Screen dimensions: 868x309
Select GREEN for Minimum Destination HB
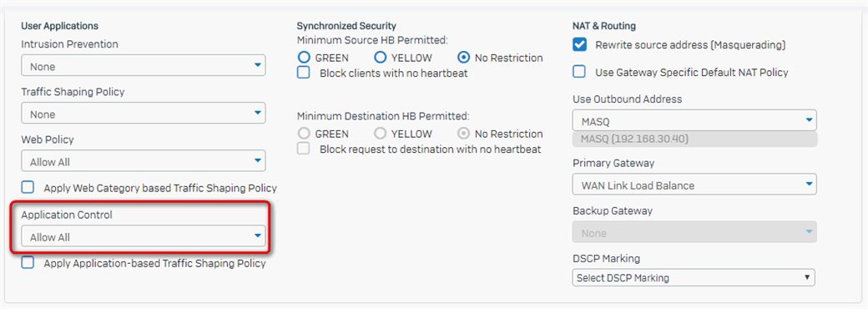[x=304, y=134]
